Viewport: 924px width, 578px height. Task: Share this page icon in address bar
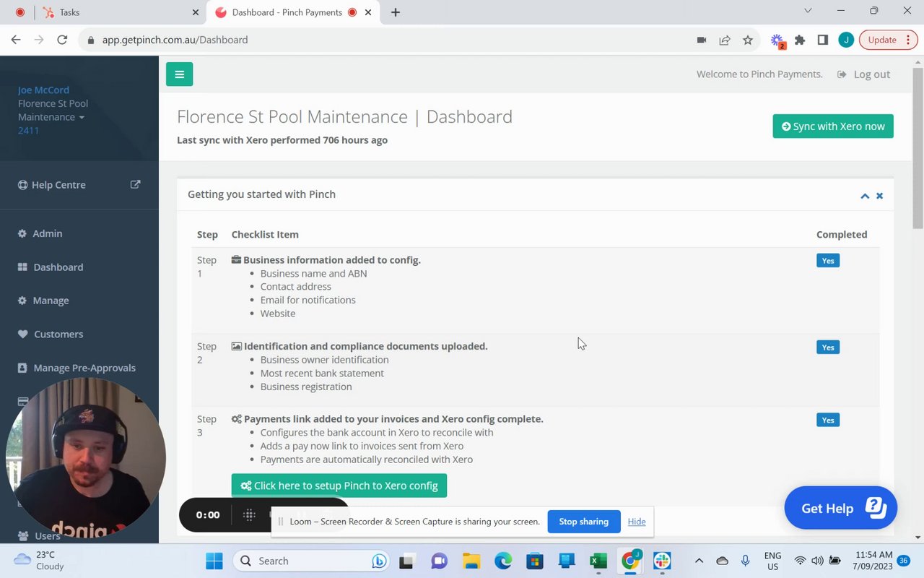pyautogui.click(x=725, y=40)
